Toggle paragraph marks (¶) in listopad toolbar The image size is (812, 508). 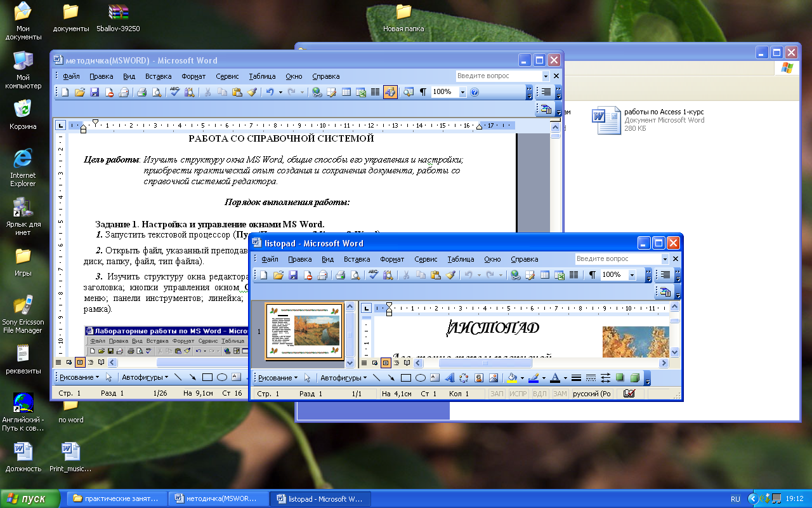(593, 275)
